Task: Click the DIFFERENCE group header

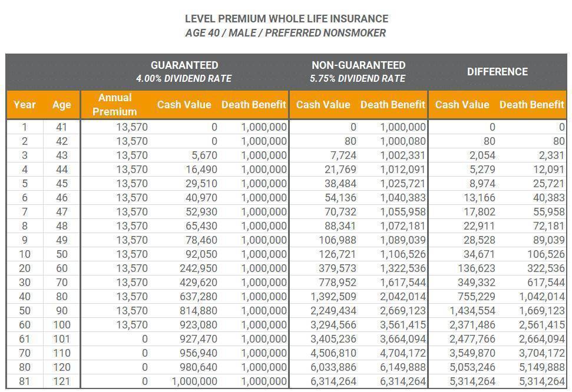Action: tap(498, 72)
